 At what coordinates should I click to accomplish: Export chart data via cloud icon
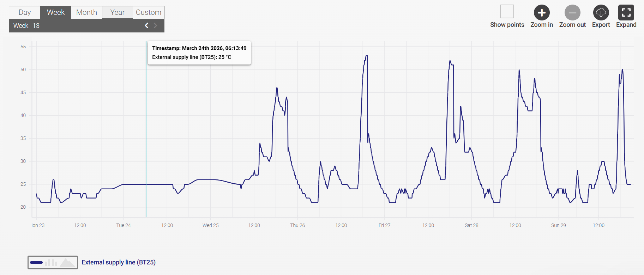click(601, 13)
